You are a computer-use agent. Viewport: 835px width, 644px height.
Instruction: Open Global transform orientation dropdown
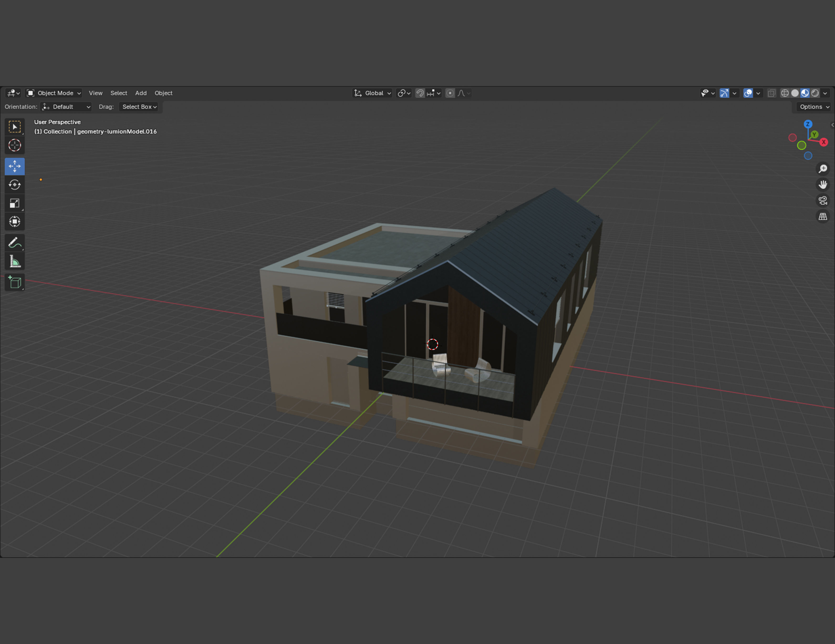[372, 93]
